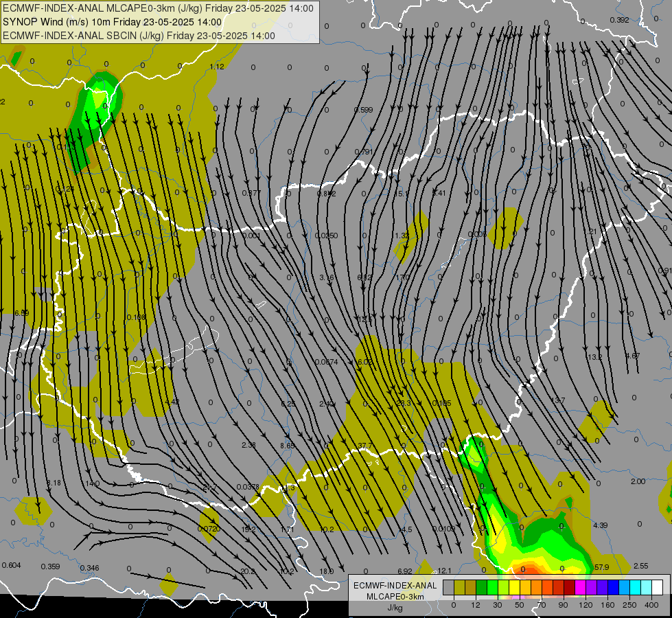Screen dimensions: 672x618
Task: Click the MLCAPE0-3km title line in header
Action: 158,8
